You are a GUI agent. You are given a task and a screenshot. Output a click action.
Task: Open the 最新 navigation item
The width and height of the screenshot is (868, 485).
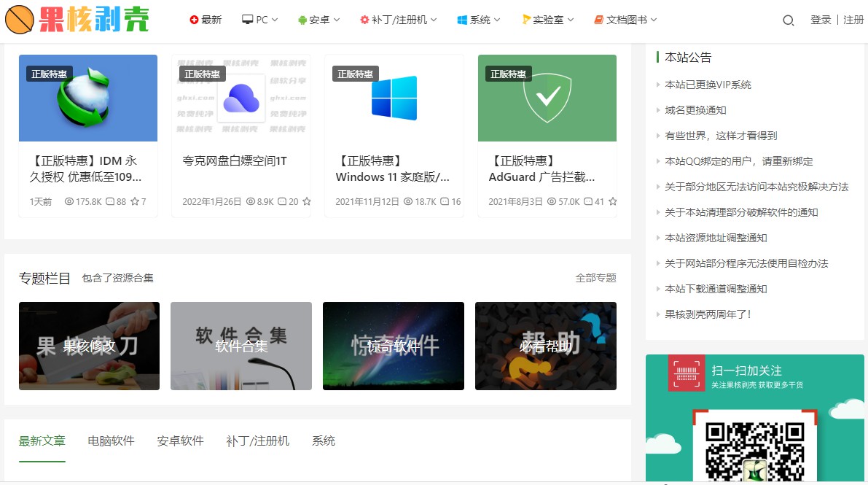[206, 20]
